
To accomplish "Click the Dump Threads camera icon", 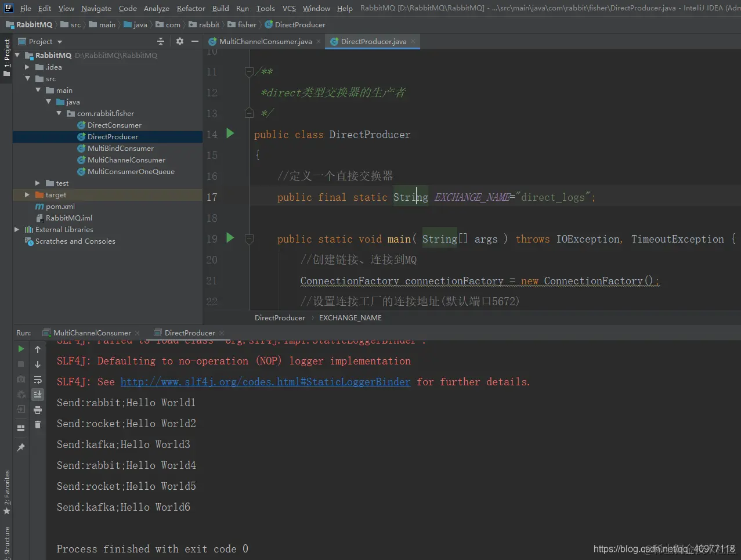I will [21, 379].
